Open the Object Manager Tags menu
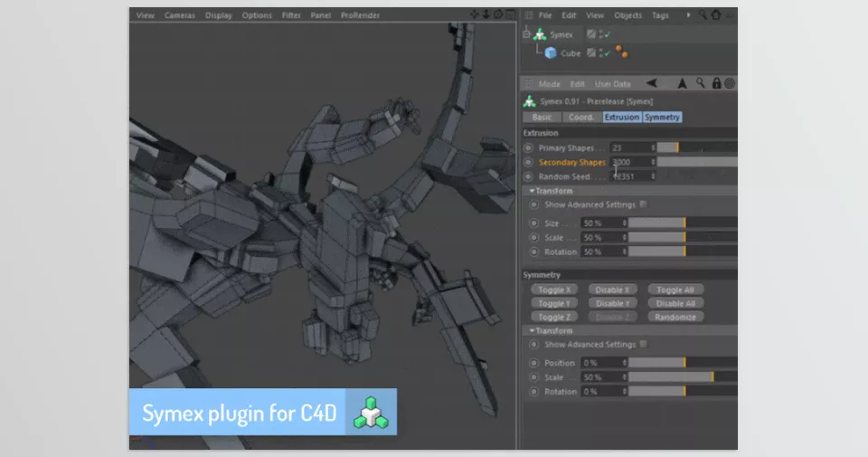868x457 pixels. click(660, 15)
